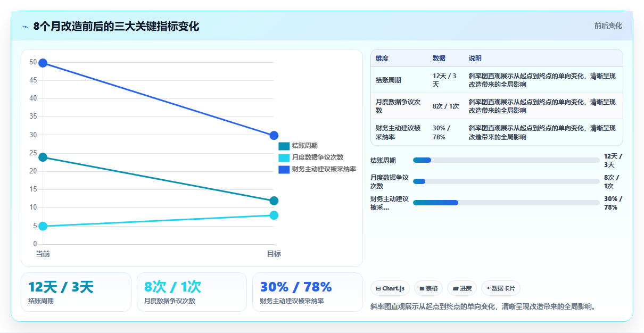Click 财务主动建议被采纳率 legend label in chart
This screenshot has width=644, height=333.
click(x=324, y=169)
